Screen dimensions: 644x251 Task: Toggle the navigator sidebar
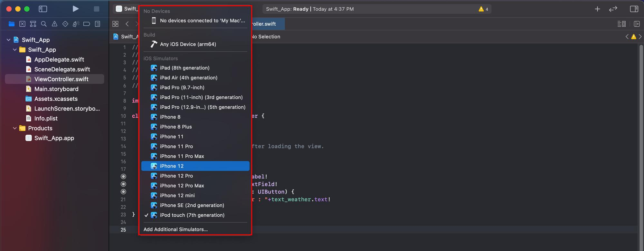43,9
